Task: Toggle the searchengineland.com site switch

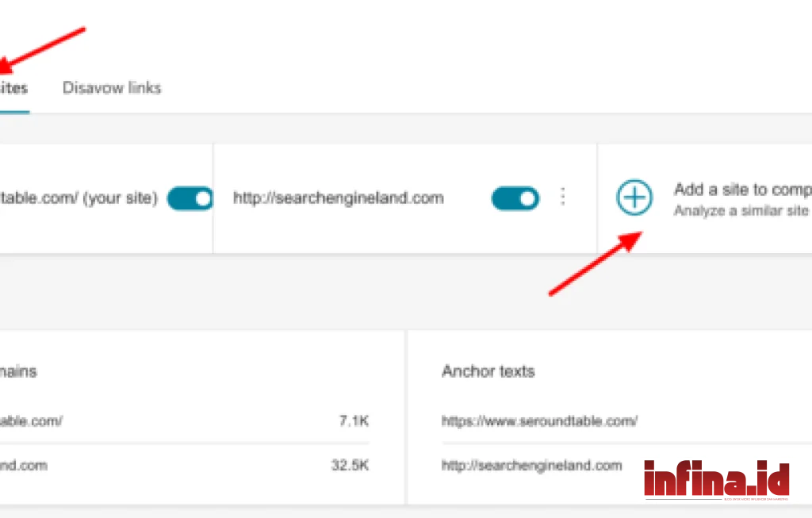Action: (515, 198)
